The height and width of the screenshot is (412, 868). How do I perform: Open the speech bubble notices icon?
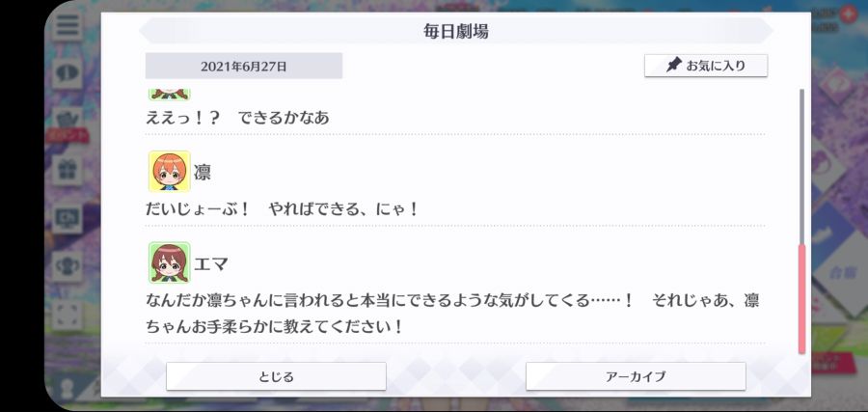[68, 73]
